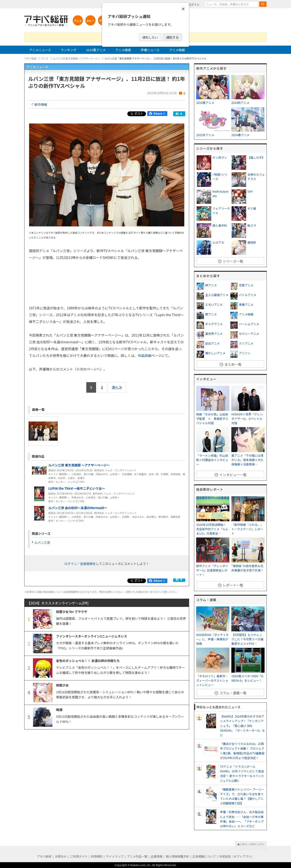Open 熱戦少女 game icon
This screenshot has height=868, width=291.
(x=43, y=693)
